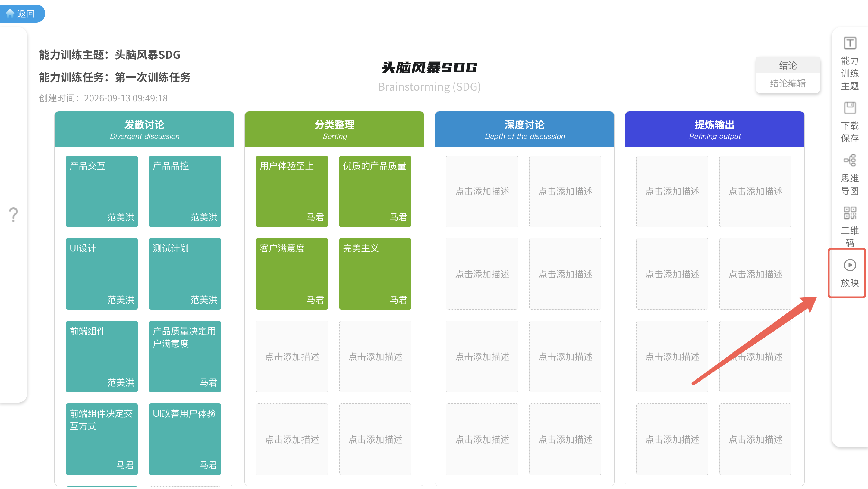Open the 产品质量决定用户满意度 card
Image resolution: width=868 pixels, height=489 pixels.
pos(185,357)
